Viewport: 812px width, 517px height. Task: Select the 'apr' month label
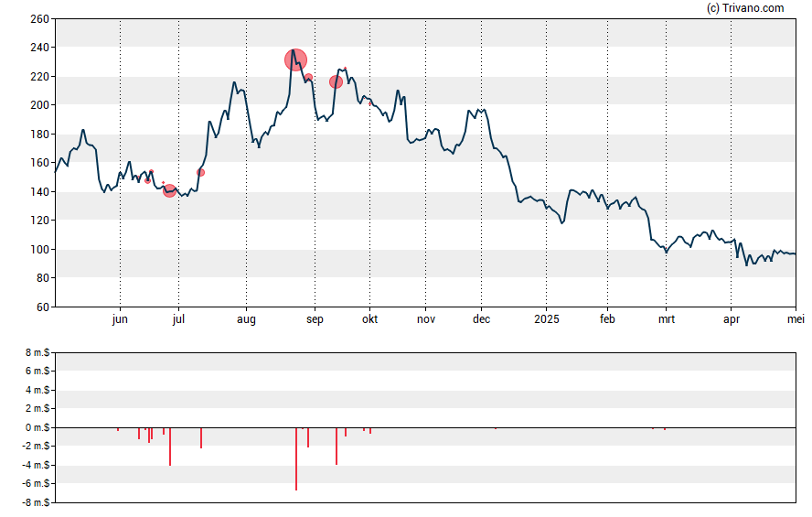point(732,319)
